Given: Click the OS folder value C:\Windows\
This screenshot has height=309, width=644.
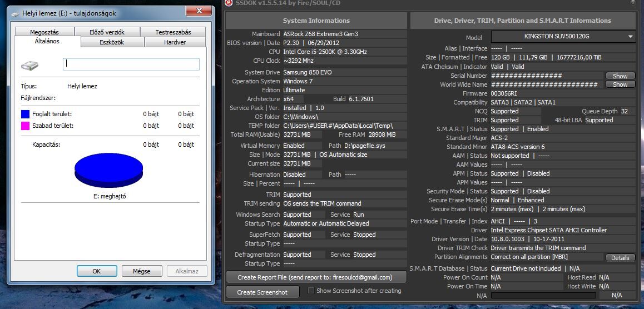Looking at the screenshot, I should tap(300, 117).
